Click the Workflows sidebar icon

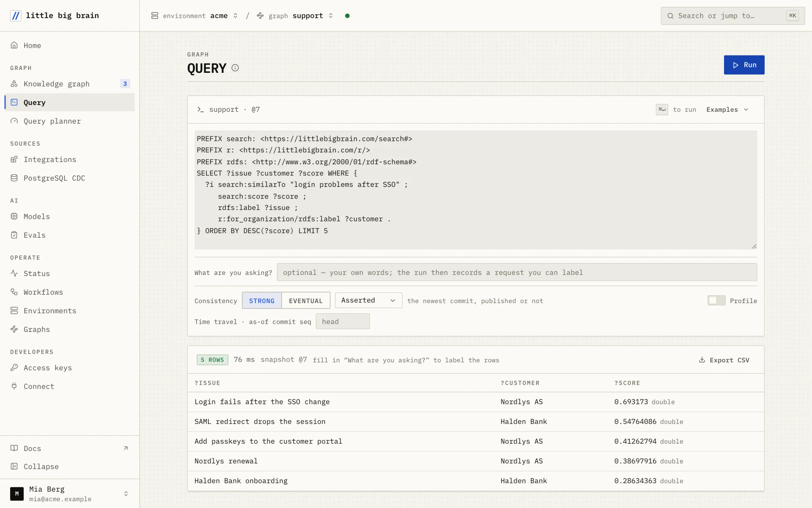click(x=14, y=292)
